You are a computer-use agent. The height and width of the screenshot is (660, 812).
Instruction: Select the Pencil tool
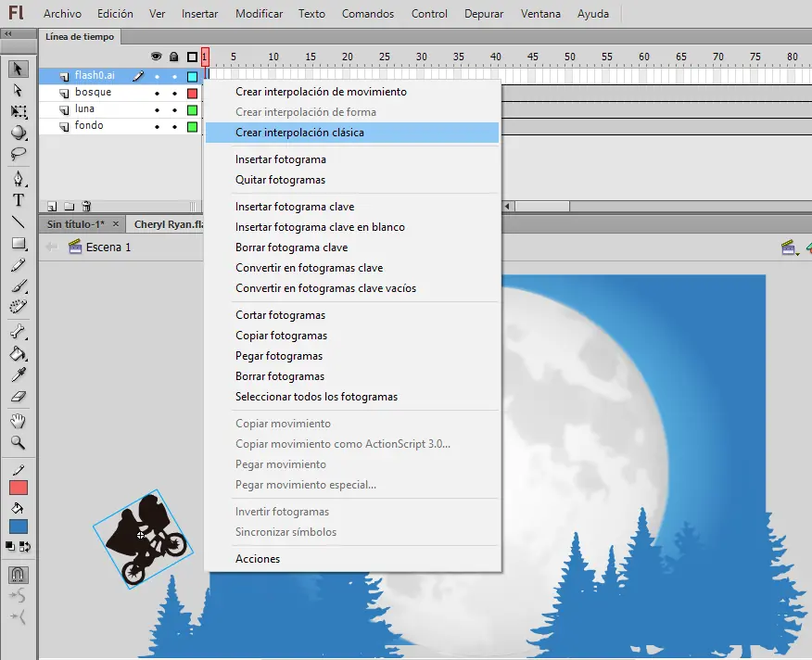[x=19, y=265]
